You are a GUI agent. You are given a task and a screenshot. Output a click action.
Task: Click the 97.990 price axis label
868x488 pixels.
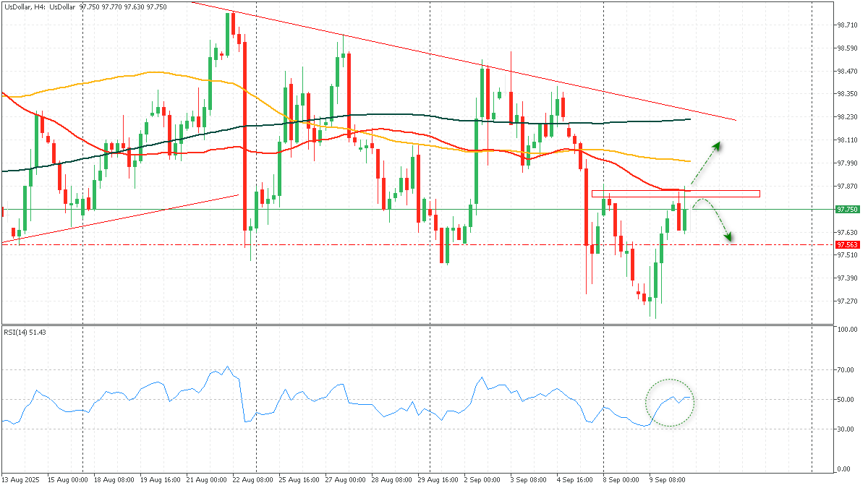coord(846,163)
